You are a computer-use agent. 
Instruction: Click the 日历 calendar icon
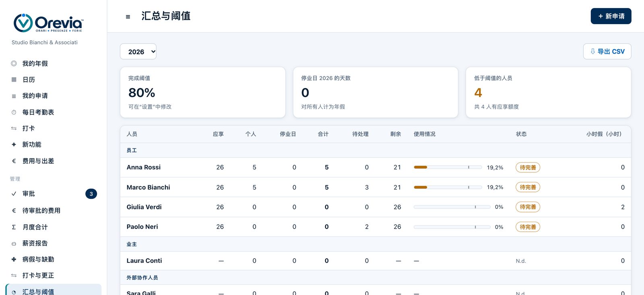14,80
